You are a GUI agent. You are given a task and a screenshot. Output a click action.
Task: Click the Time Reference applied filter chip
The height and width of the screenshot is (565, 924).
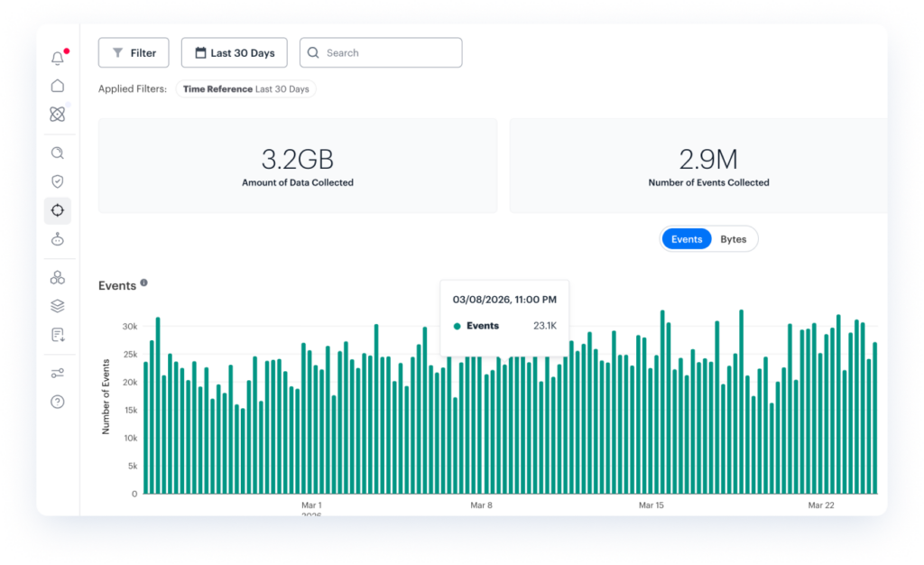245,89
